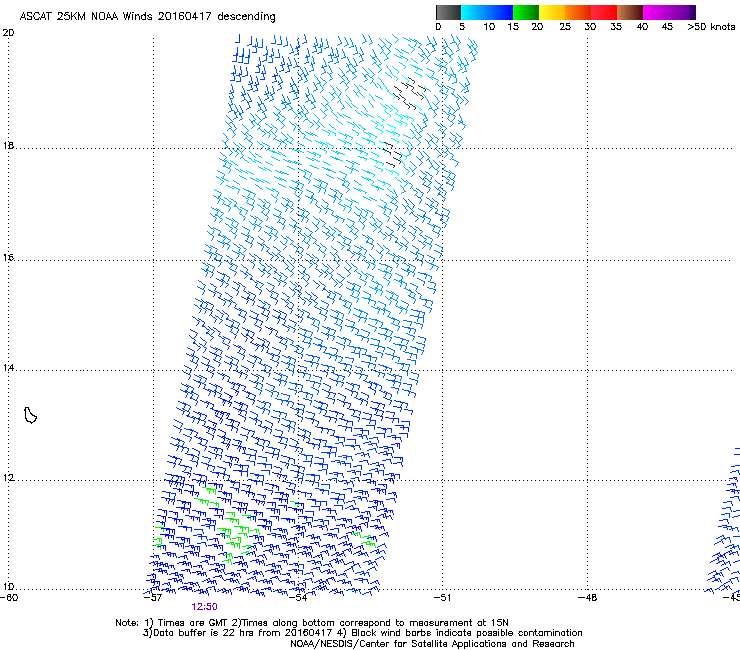Click the note 'Times are GMT'
740x650 pixels.
[x=193, y=623]
